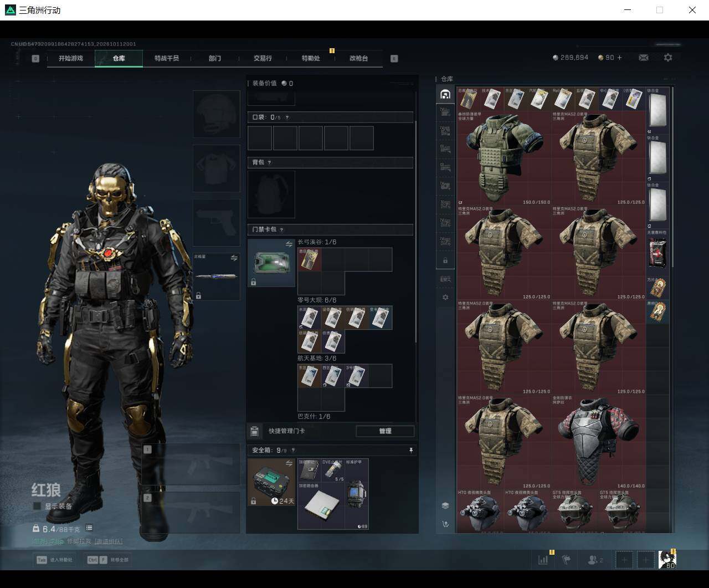Click the 管理 button for keycards
709x588 pixels.
[385, 431]
